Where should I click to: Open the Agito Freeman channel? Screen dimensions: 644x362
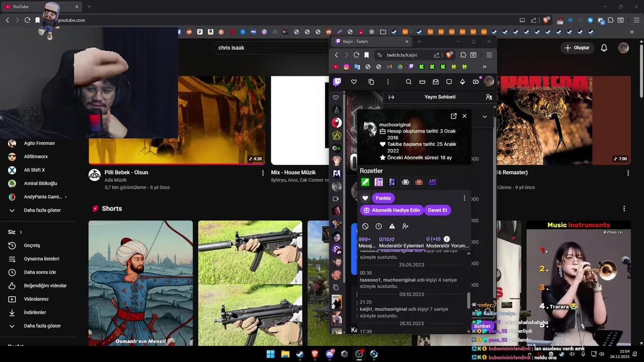[x=39, y=143]
